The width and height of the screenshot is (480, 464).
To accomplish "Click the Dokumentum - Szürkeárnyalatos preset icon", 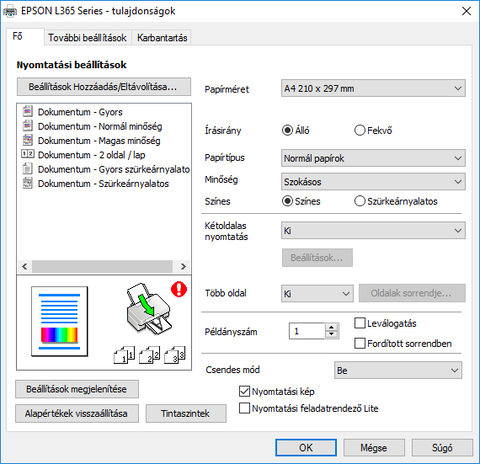I will 28,183.
